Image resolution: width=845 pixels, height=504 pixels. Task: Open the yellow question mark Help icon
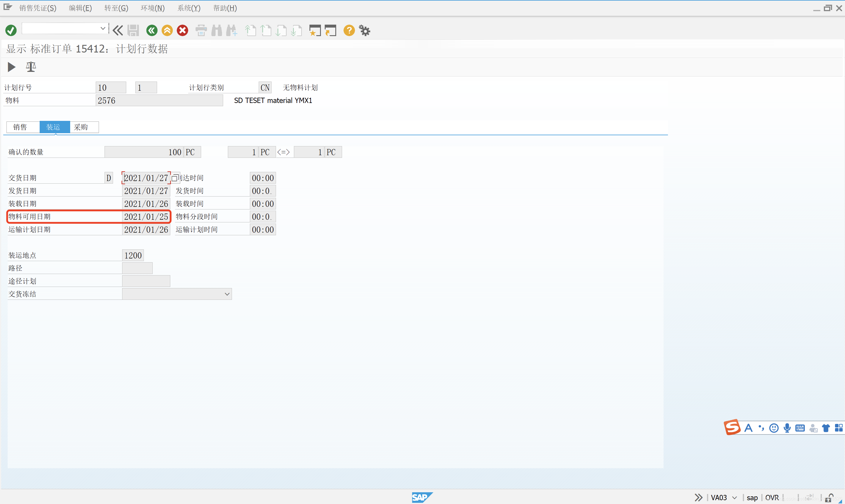(349, 31)
